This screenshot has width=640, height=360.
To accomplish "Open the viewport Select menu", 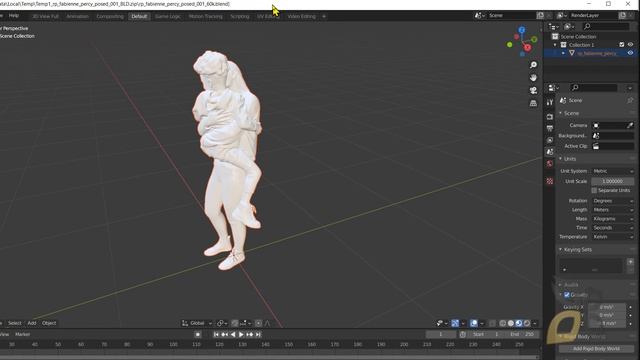I will coord(15,323).
